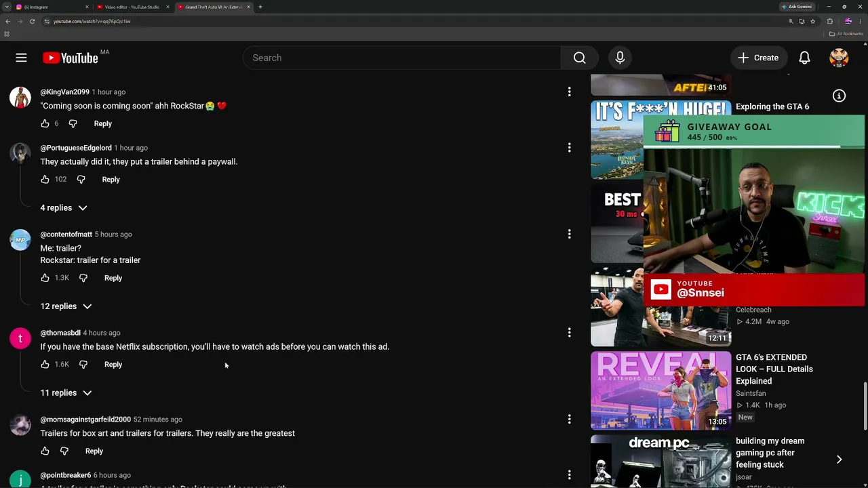
Task: Dislike @PortugueseEdgelord's paywall comment
Action: coord(81,179)
